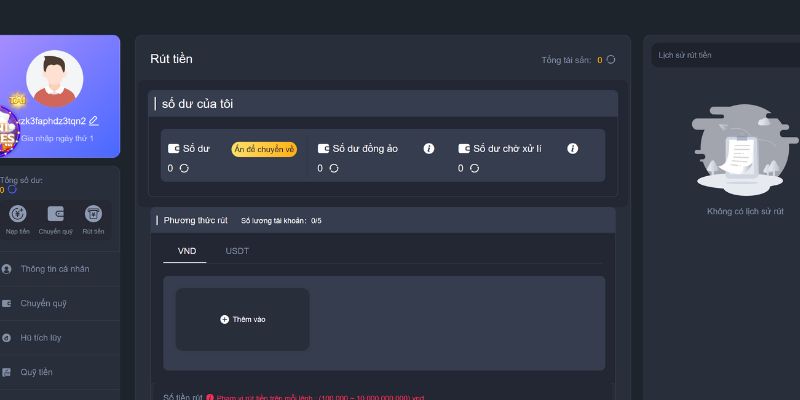Screen dimensions: 800x400
Task: Switch to the USDT tab
Action: pos(237,251)
